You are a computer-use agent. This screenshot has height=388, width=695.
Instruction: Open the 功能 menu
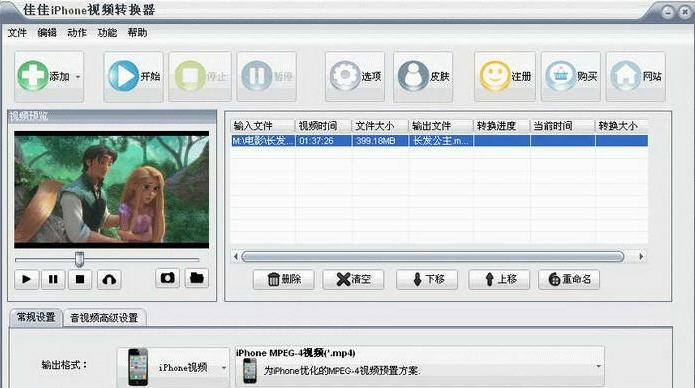click(107, 32)
